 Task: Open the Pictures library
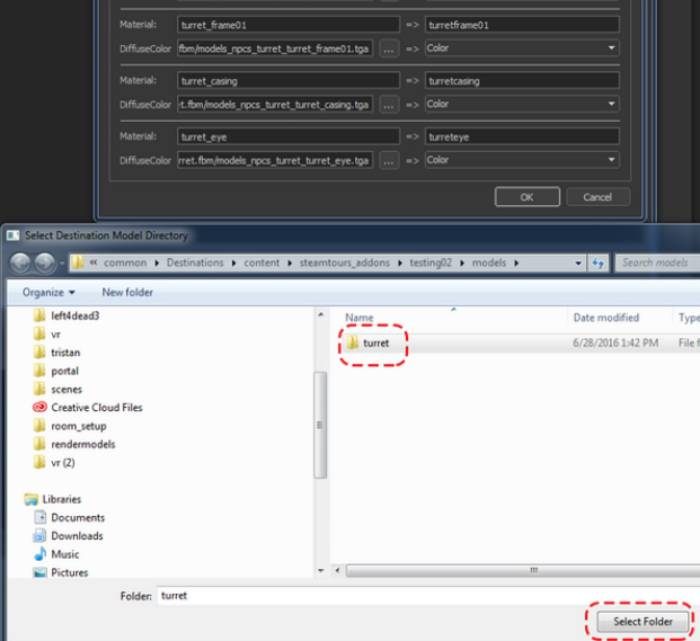tap(69, 572)
